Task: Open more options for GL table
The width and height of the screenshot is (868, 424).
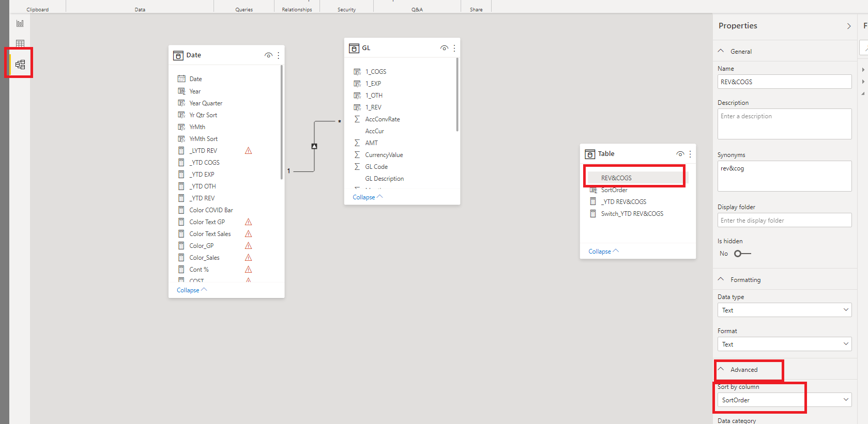Action: (454, 48)
